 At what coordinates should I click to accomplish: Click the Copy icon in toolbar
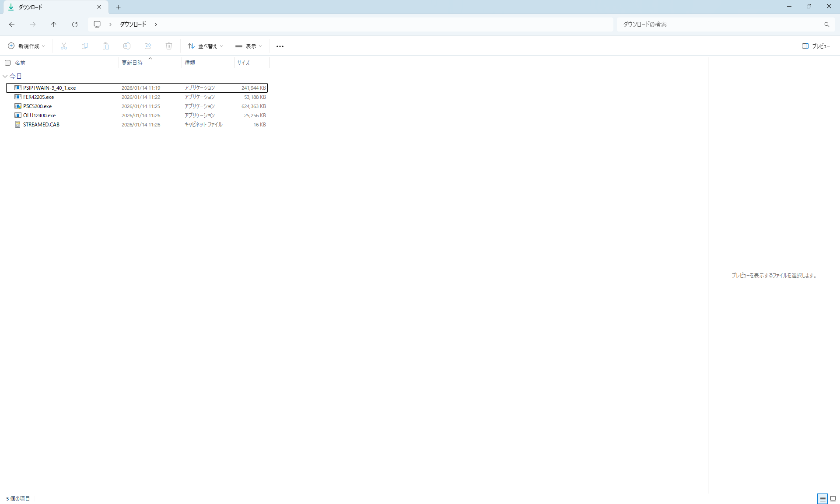click(x=85, y=46)
